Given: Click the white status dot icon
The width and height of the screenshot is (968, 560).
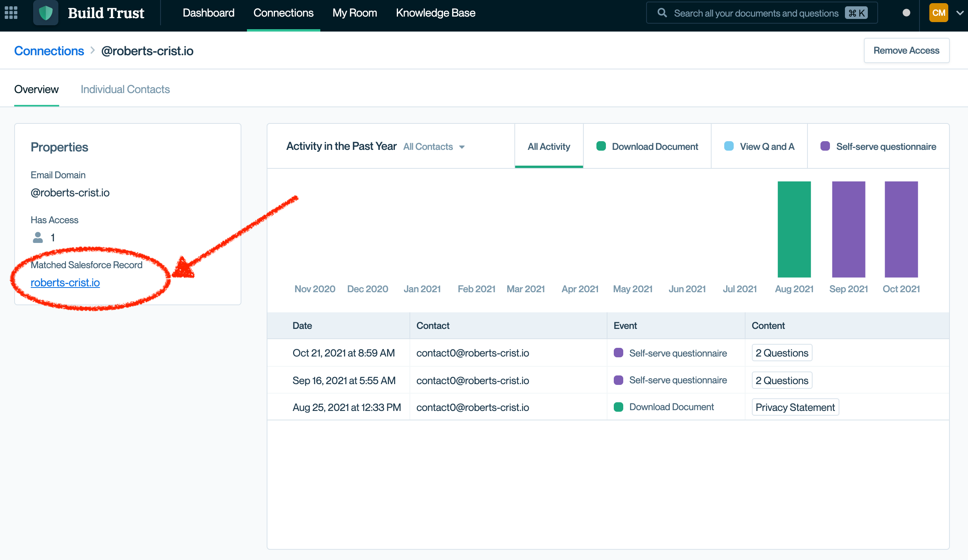Looking at the screenshot, I should 906,13.
